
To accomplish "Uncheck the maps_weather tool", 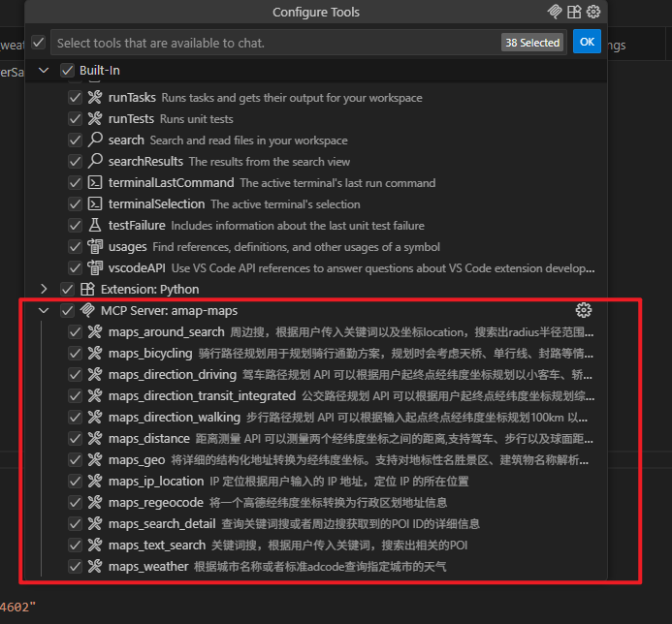I will point(75,566).
